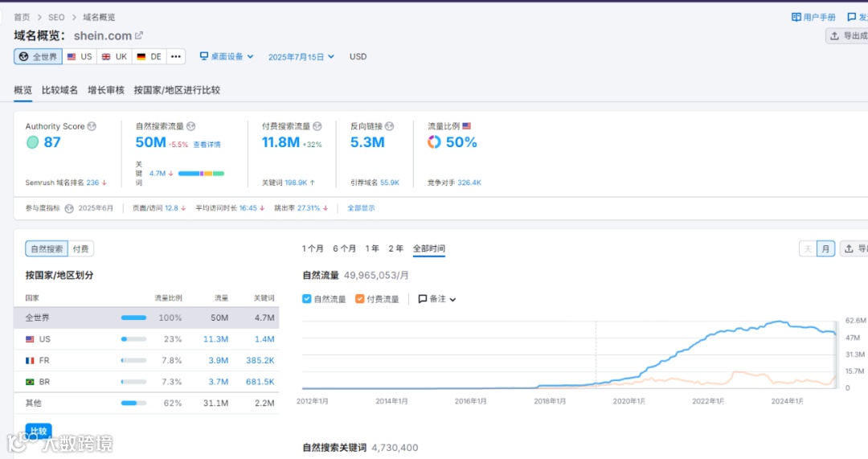Open 2025年7月15日 date dropdown

coord(301,56)
